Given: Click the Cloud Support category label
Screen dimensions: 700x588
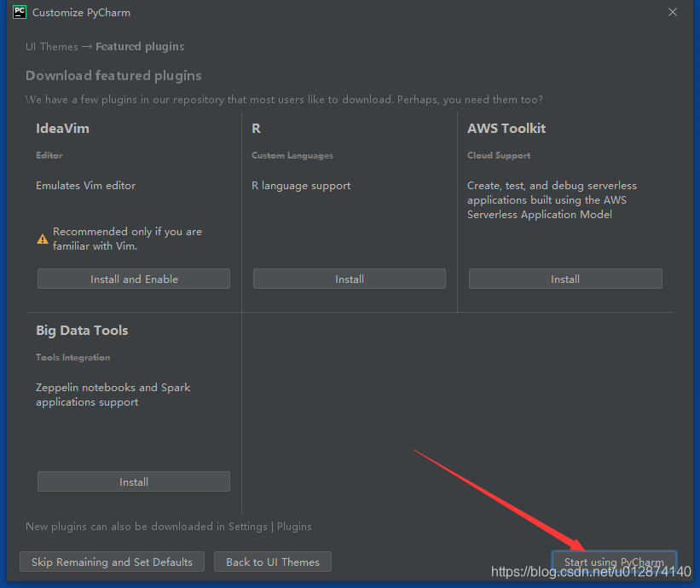Looking at the screenshot, I should (x=499, y=155).
